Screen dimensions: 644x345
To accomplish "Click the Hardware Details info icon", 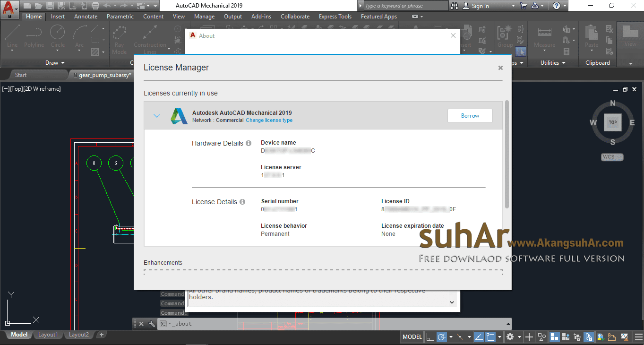I will 249,143.
